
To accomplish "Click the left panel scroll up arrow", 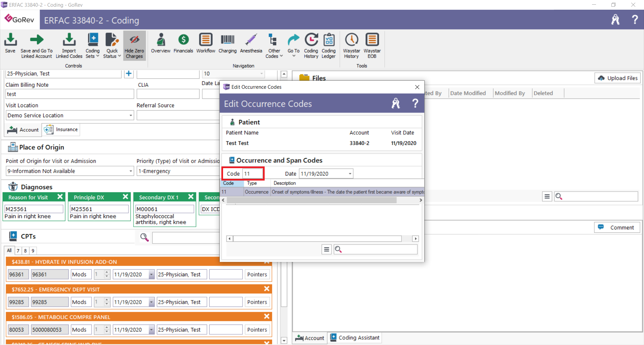I will (x=284, y=74).
